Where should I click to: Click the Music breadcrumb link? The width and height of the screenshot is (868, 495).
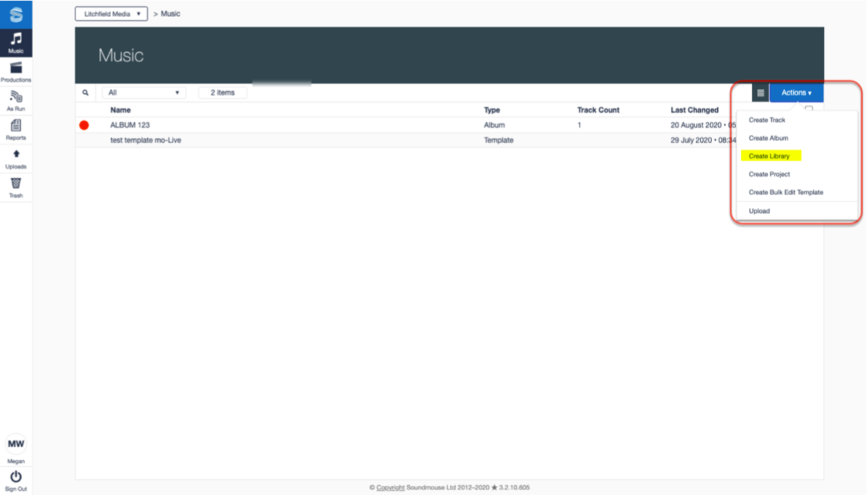(x=170, y=14)
